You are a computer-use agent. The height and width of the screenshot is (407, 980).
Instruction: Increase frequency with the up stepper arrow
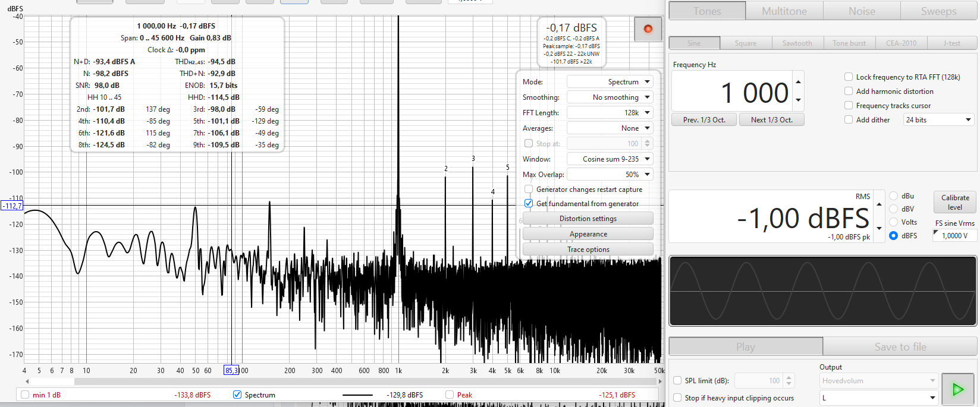click(798, 81)
